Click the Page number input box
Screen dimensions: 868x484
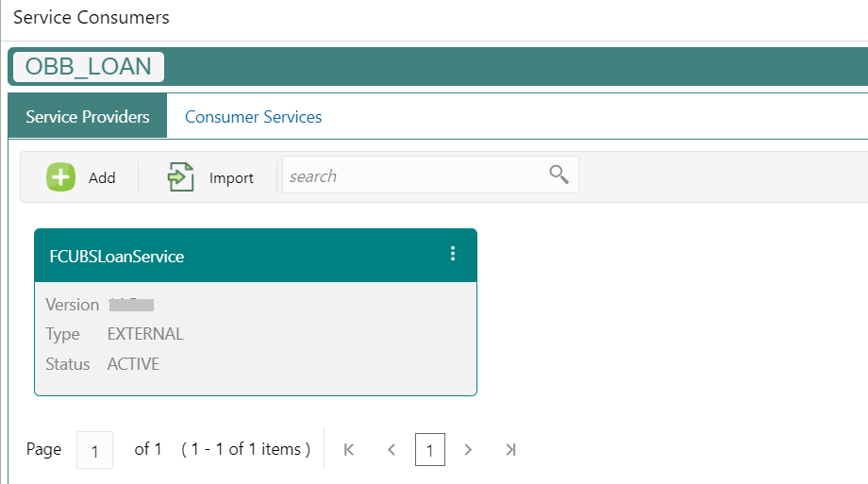[x=94, y=450]
